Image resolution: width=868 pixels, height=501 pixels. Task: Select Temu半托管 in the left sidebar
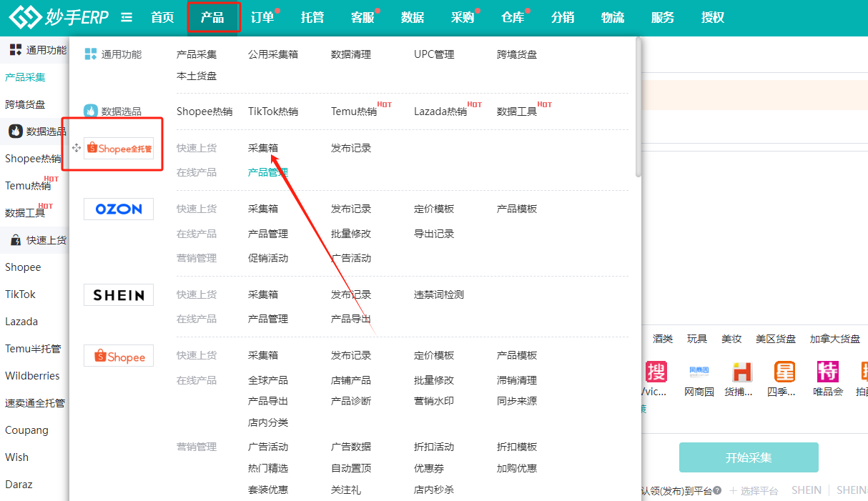tap(33, 349)
